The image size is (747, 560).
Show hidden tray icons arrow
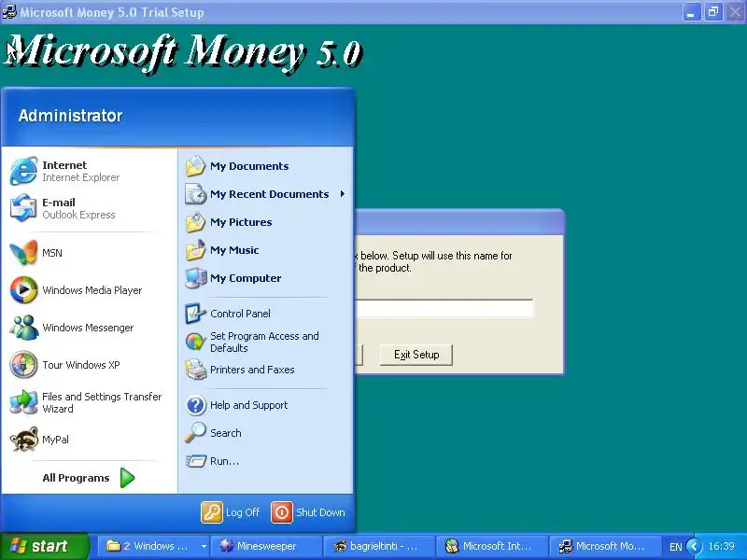tap(694, 546)
